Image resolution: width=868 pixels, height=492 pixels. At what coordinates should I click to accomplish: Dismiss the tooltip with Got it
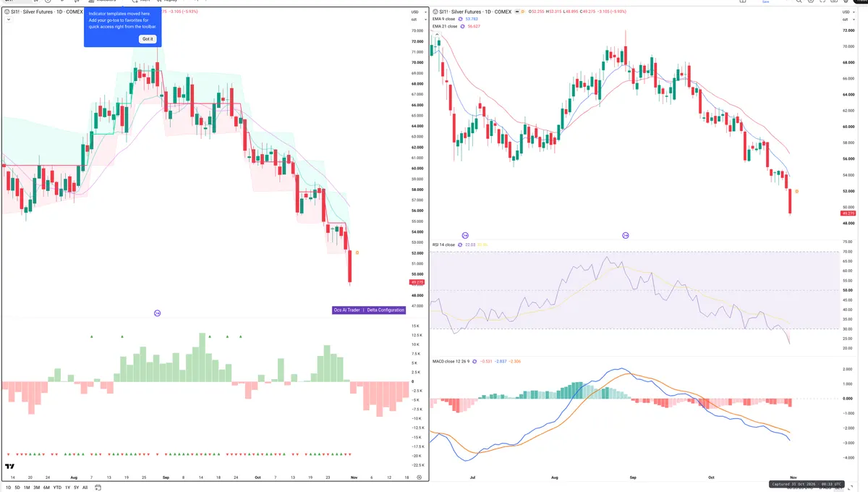(x=148, y=39)
